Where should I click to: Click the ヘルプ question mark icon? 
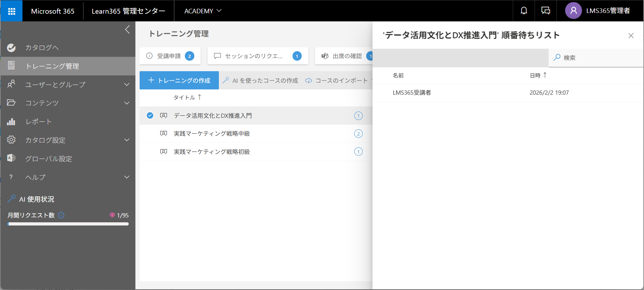11,177
